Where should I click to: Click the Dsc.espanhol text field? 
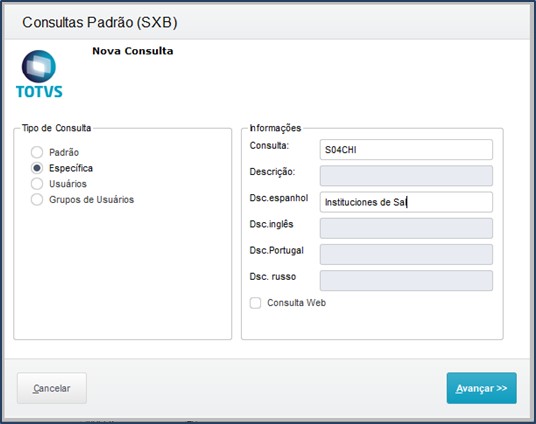(x=406, y=202)
